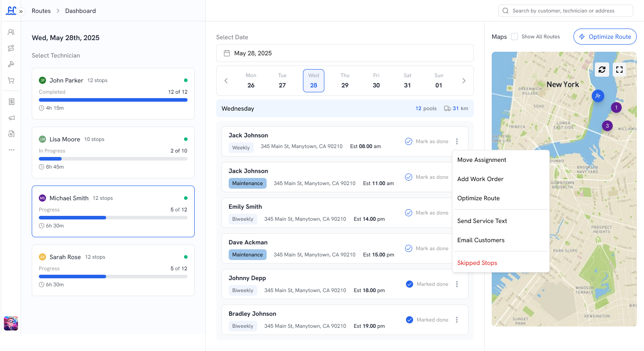Viewport: 644px width, 351px height.
Task: Open kebab menu on Johnny Depp row
Action: coord(457,284)
